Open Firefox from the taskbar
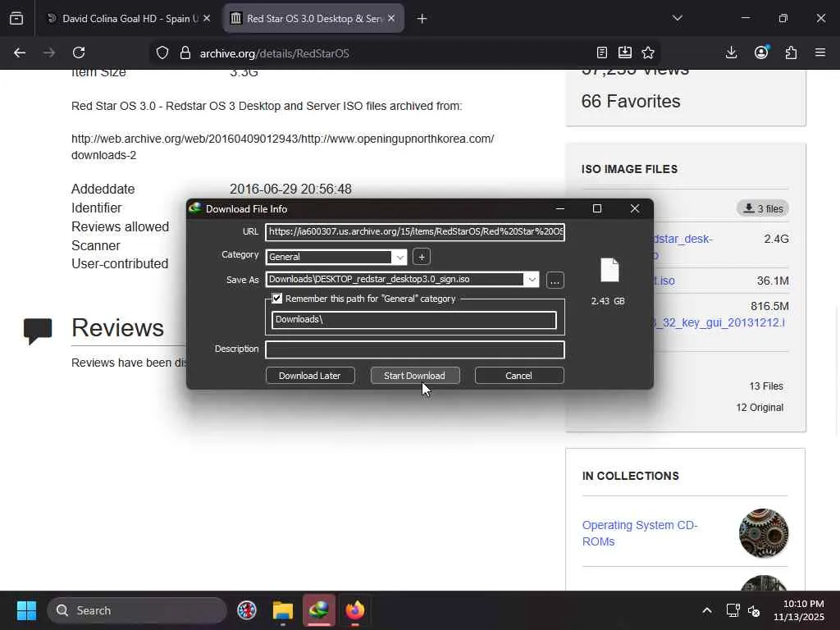 (x=354, y=610)
